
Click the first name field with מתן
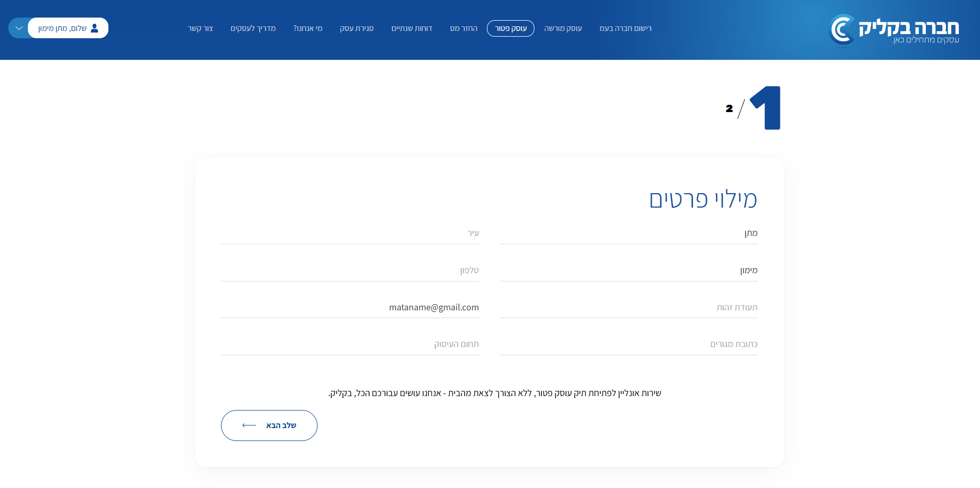(x=628, y=233)
